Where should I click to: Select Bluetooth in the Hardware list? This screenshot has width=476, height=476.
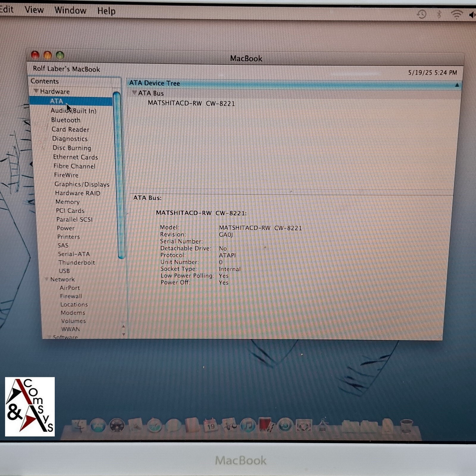[66, 120]
